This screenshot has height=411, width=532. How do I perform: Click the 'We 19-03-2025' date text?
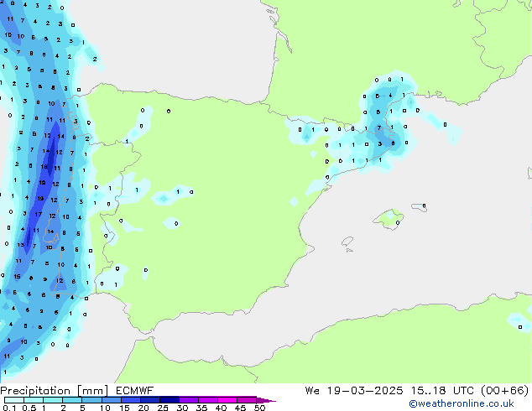pyautogui.click(x=354, y=391)
